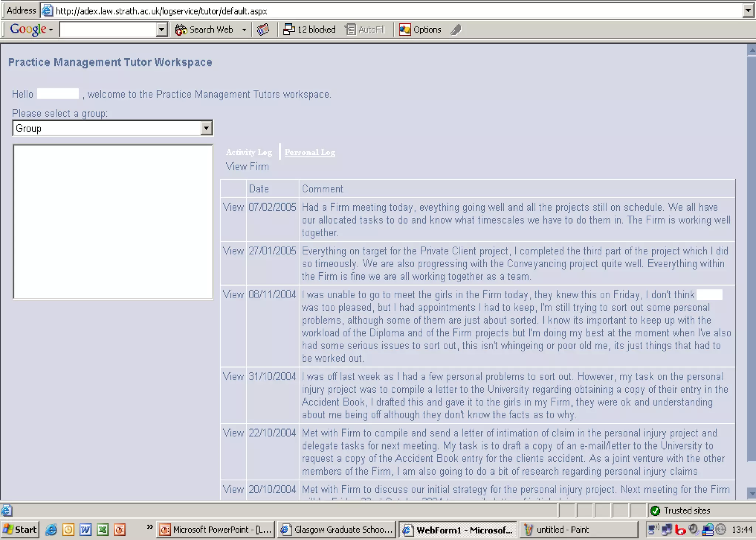The width and height of the screenshot is (756, 540).
Task: Switch to the Activity Log tab
Action: point(249,152)
